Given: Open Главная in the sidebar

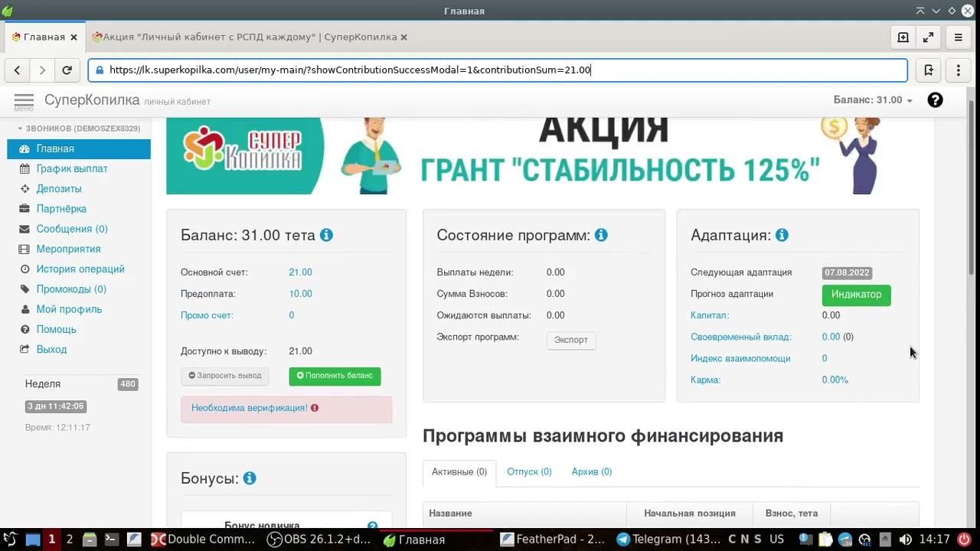Looking at the screenshot, I should tap(79, 149).
